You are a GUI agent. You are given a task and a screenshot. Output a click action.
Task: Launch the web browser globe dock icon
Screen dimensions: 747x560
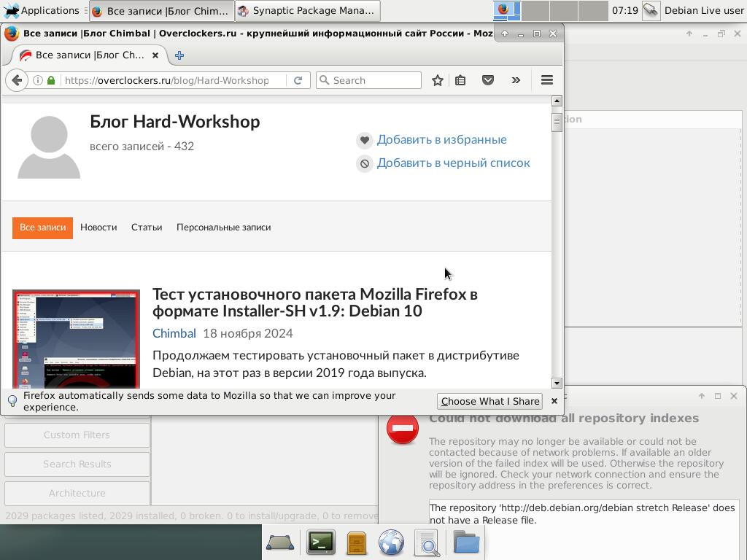pos(391,542)
